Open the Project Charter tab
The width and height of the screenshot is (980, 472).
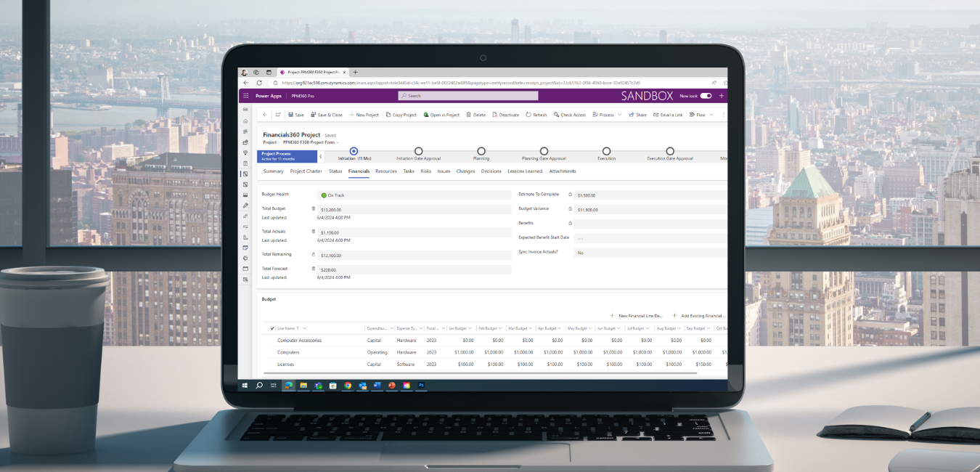(306, 171)
